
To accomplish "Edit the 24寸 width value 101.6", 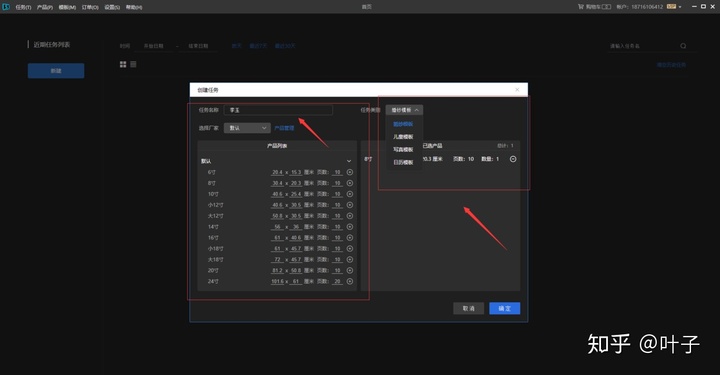I will point(277,281).
